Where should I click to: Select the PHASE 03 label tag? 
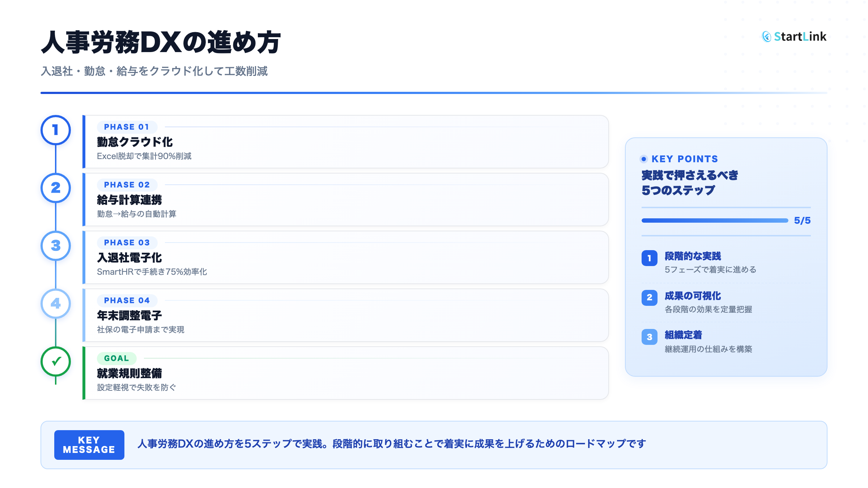pos(127,243)
